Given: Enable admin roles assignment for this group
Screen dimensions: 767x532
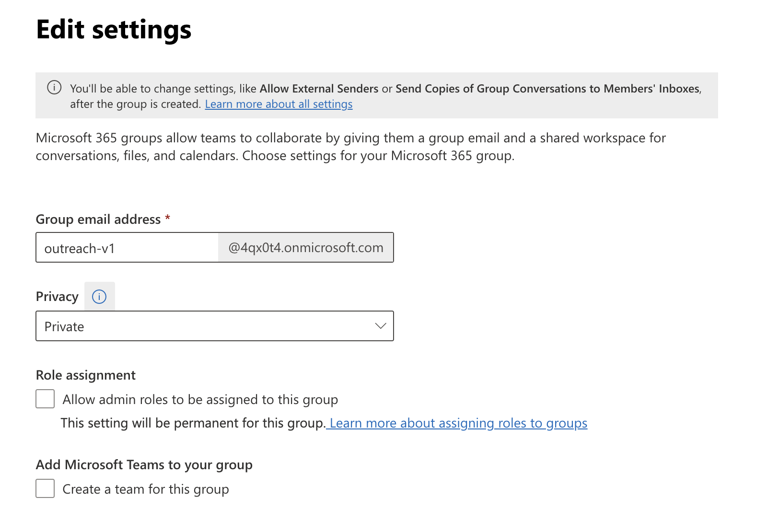Looking at the screenshot, I should (x=45, y=399).
